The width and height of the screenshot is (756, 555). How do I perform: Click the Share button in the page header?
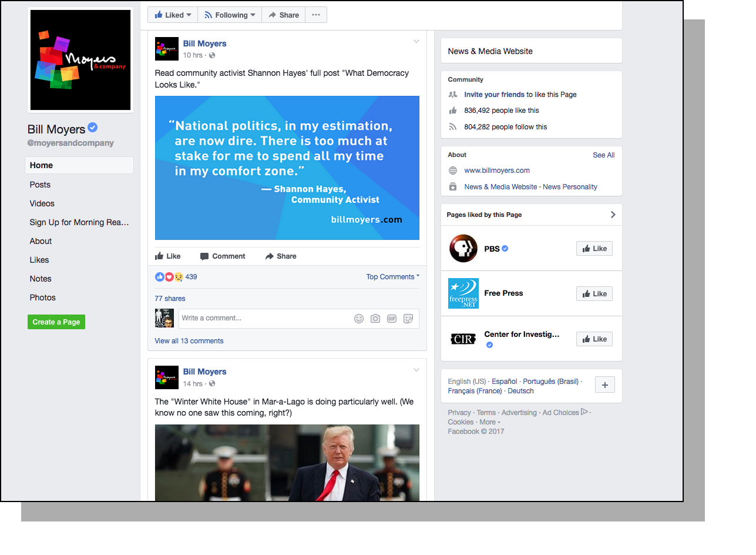coord(284,15)
